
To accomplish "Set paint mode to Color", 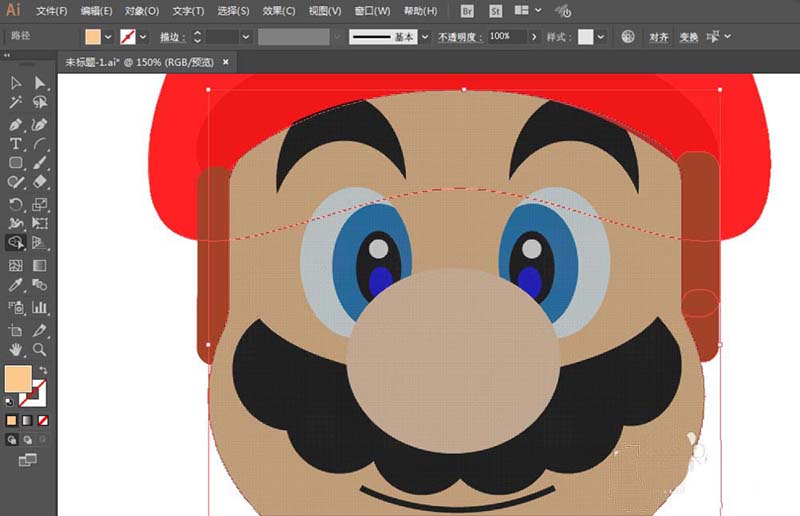I will click(11, 421).
